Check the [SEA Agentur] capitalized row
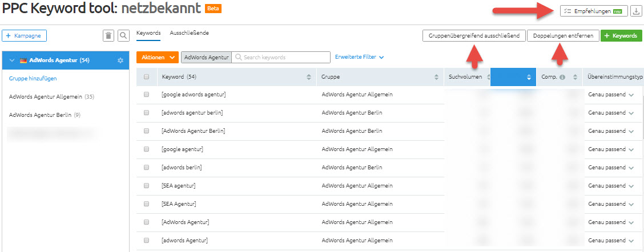 147,204
